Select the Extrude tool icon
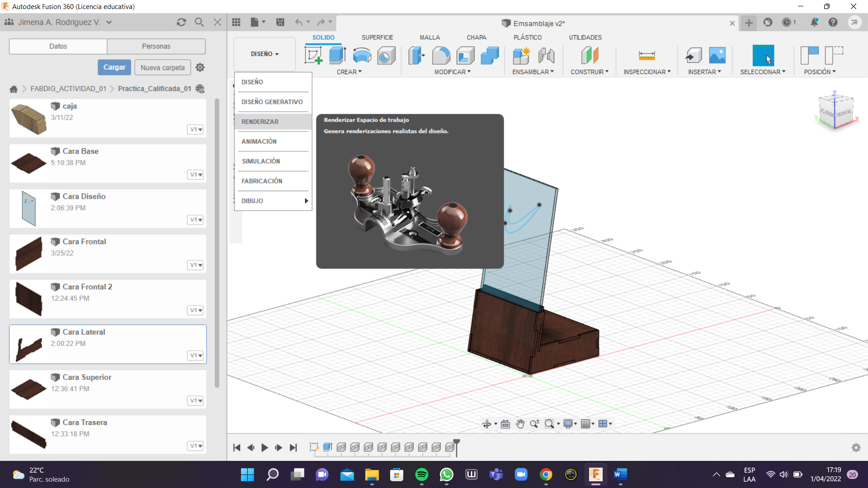868x488 pixels. pos(337,56)
